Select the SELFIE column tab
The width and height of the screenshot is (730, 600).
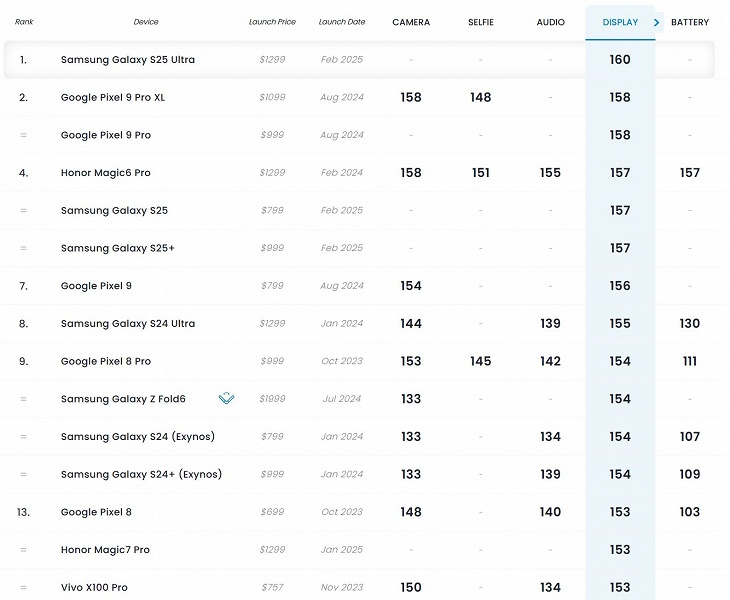pos(480,22)
